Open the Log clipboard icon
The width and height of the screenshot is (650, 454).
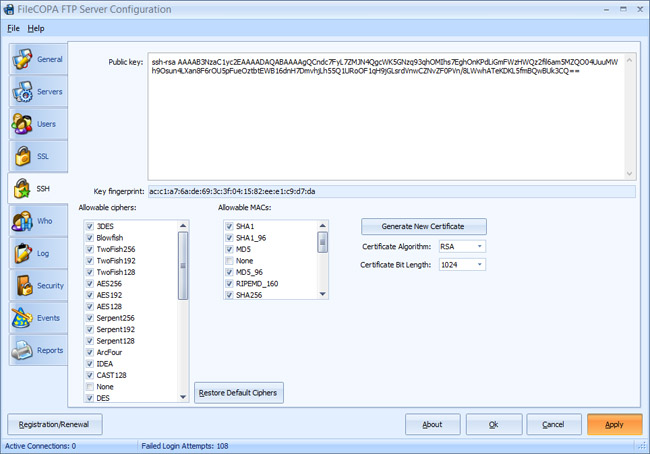coord(22,253)
